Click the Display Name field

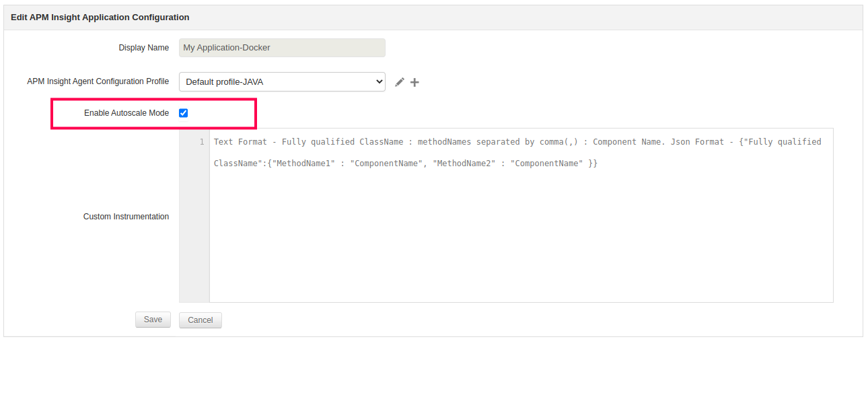pyautogui.click(x=282, y=48)
